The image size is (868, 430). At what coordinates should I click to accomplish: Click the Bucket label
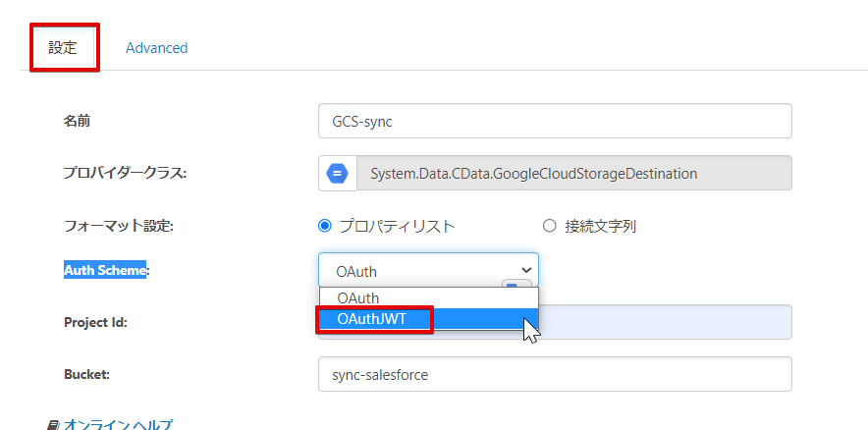pos(87,374)
